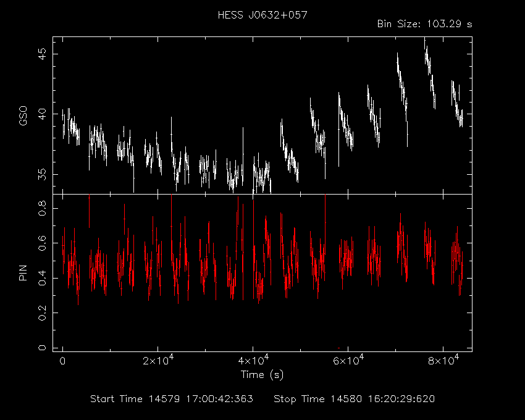Click the GSO axis tick label 45
The height and width of the screenshot is (420, 525).
click(x=42, y=54)
